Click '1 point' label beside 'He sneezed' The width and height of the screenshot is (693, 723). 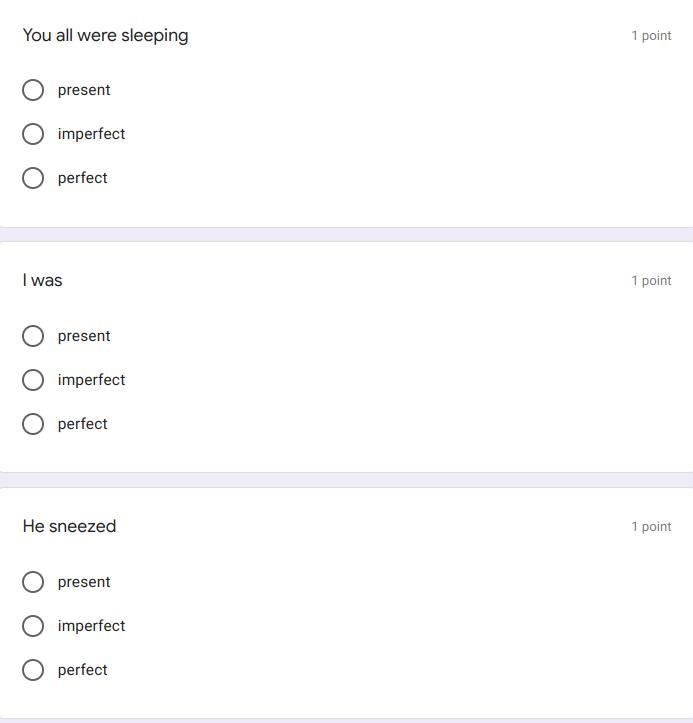coord(651,526)
